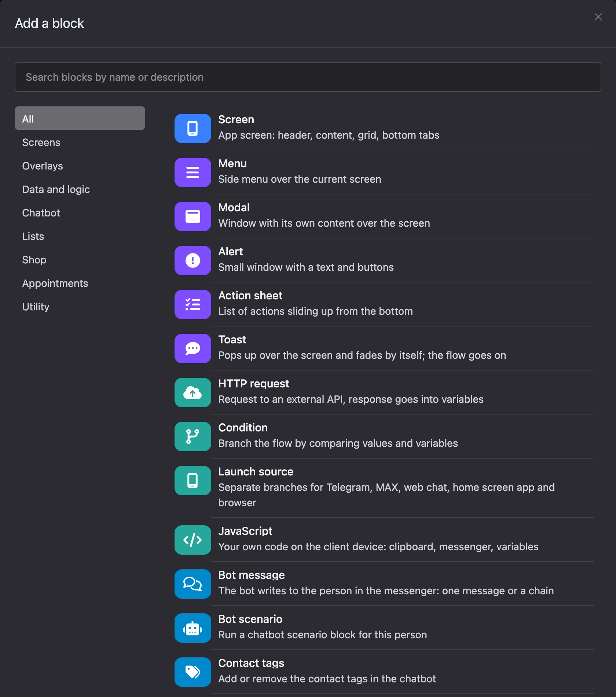Click the HTTP request cloud upload icon
Viewport: 616px width, 697px height.
tap(192, 393)
